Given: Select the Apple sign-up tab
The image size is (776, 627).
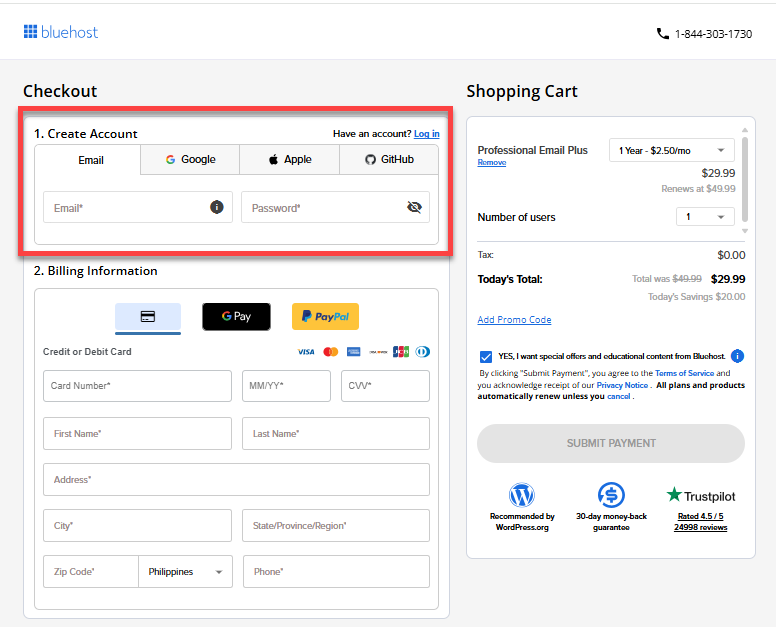Looking at the screenshot, I should (x=290, y=159).
